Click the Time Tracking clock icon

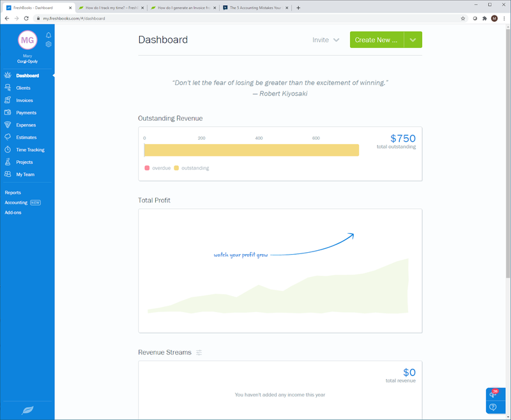[8, 149]
